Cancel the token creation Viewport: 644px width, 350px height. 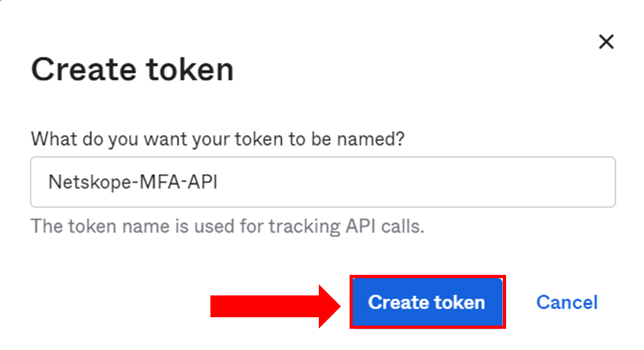[566, 302]
